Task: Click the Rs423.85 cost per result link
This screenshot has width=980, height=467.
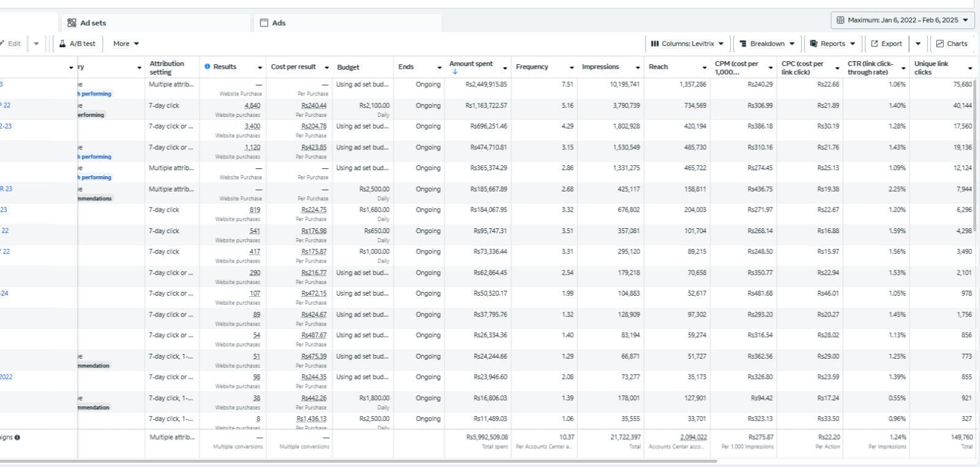Action: pyautogui.click(x=314, y=148)
